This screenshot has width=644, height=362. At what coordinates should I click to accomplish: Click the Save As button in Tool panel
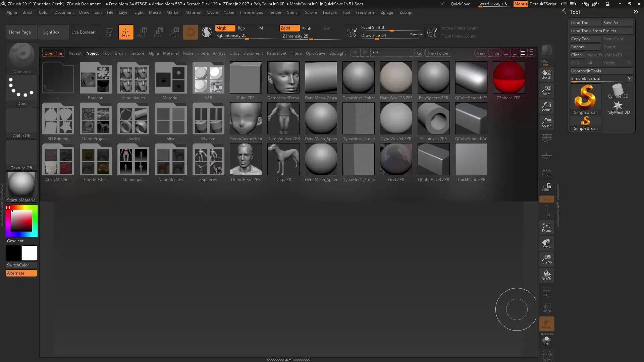pos(617,23)
